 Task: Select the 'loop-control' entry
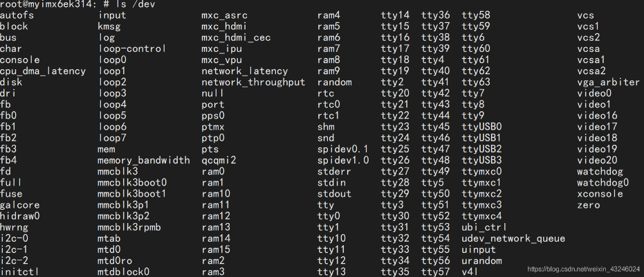point(131,48)
